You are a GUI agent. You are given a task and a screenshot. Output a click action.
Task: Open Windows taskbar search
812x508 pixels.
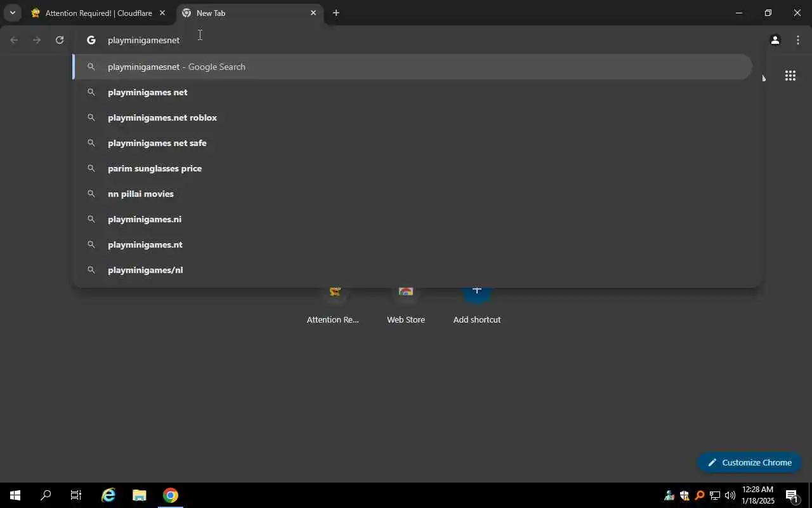(46, 495)
